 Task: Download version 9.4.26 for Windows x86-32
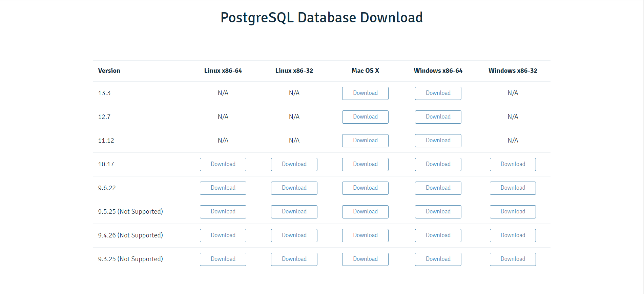(x=513, y=235)
